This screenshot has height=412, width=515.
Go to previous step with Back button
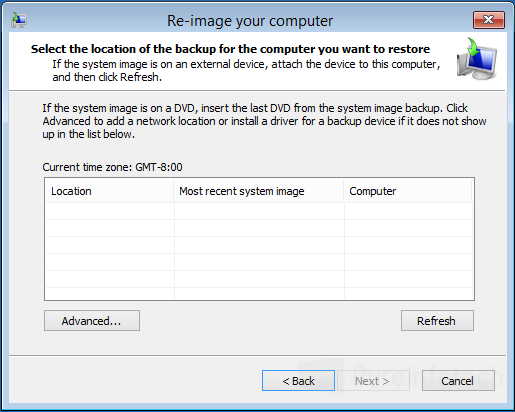click(x=298, y=381)
